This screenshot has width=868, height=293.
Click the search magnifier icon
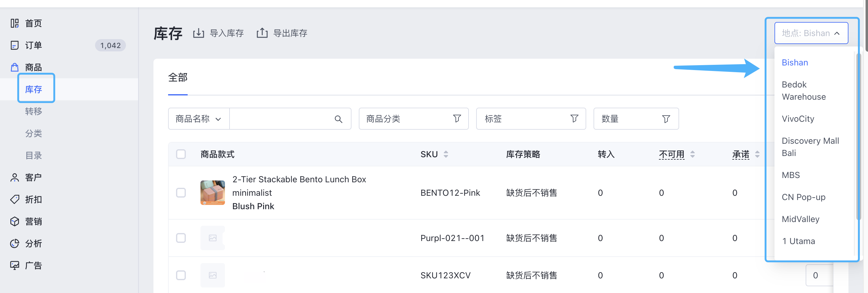click(338, 119)
